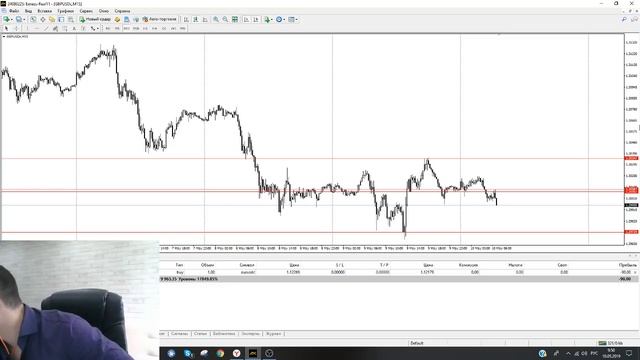640x360 pixels.
Task: Switch to the Сигналы terminal tab
Action: [180, 334]
